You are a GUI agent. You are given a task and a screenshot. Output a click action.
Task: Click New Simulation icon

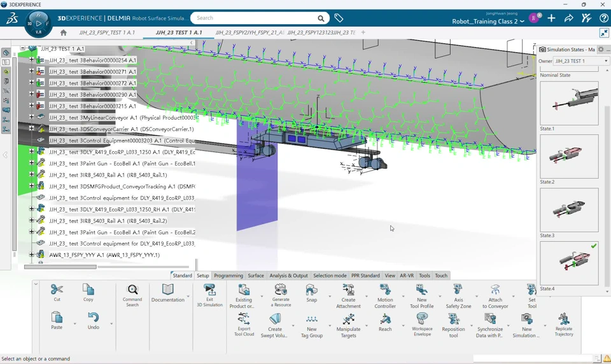(526, 318)
